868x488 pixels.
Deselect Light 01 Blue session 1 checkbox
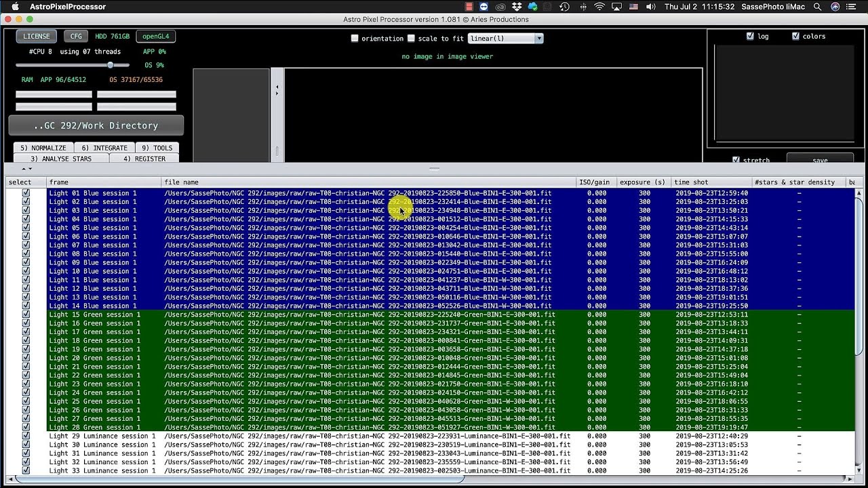point(26,193)
